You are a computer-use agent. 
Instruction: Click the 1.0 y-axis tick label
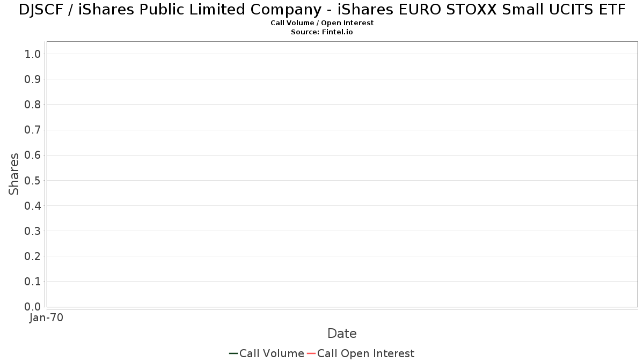[x=33, y=54]
